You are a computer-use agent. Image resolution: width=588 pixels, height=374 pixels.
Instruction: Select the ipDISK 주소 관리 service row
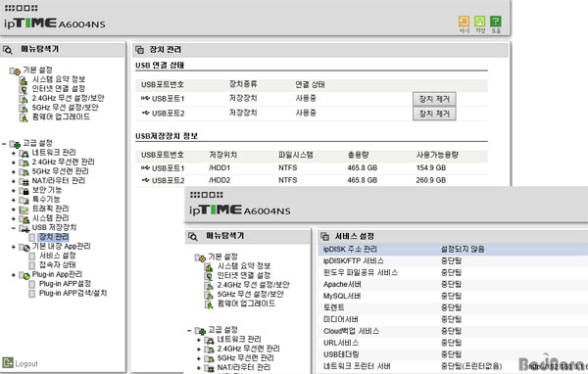[454, 250]
